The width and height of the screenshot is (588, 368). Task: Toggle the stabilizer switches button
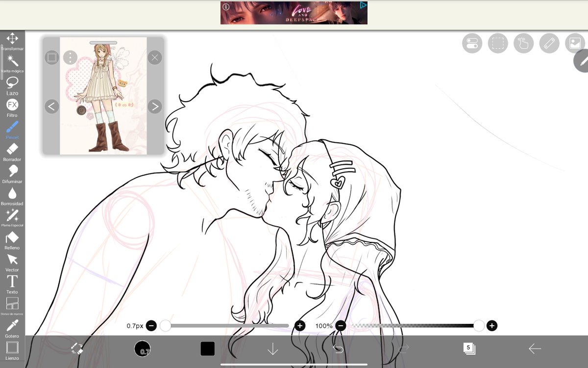(472, 43)
